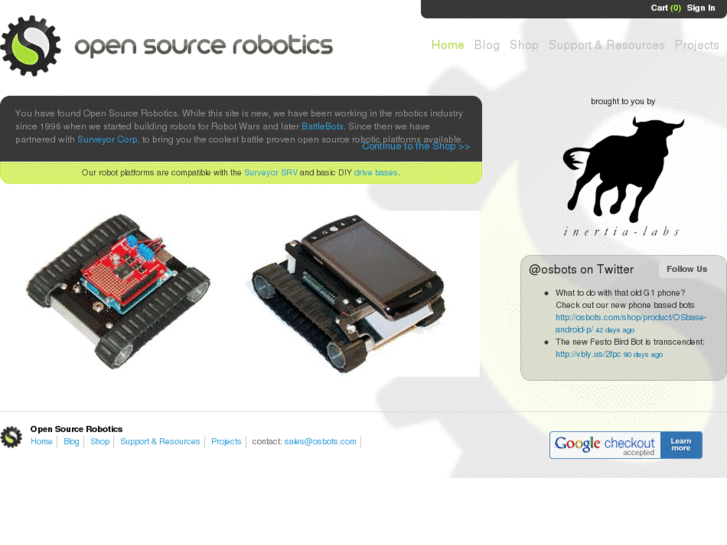Follow the BattleBots link
The image size is (727, 545).
coord(322,126)
